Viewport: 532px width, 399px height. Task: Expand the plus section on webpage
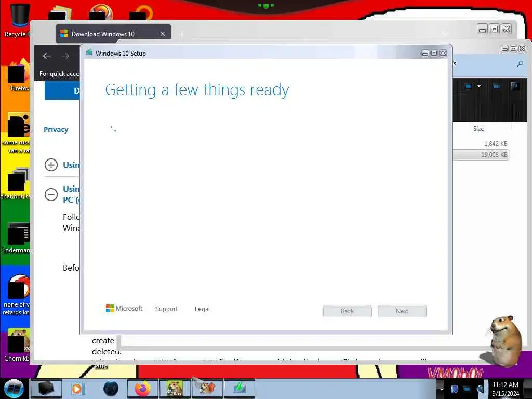(51, 165)
